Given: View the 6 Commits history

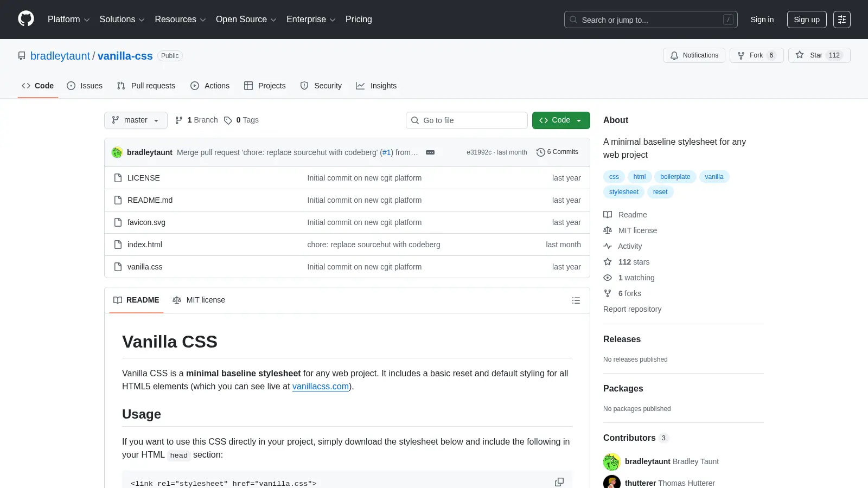Looking at the screenshot, I should (557, 152).
